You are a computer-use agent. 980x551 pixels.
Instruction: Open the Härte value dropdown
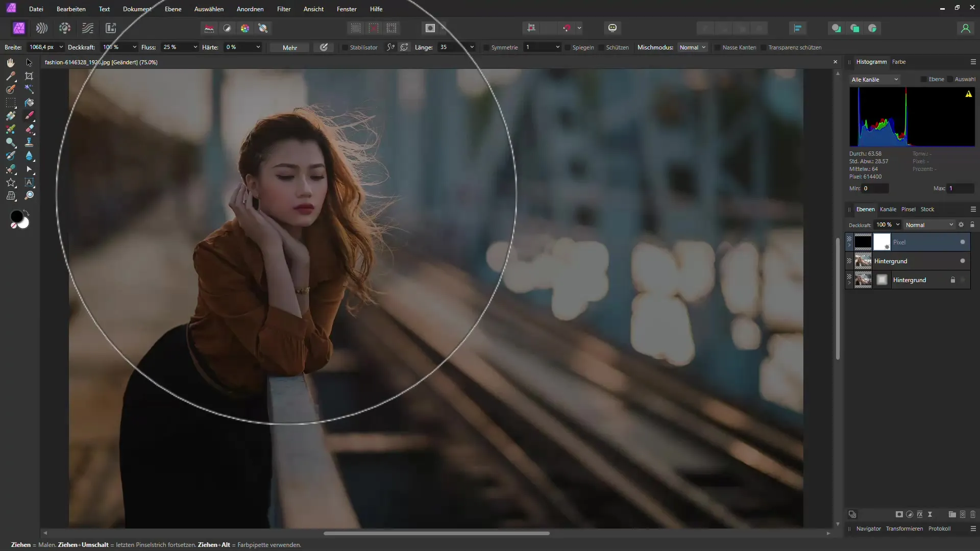[258, 47]
